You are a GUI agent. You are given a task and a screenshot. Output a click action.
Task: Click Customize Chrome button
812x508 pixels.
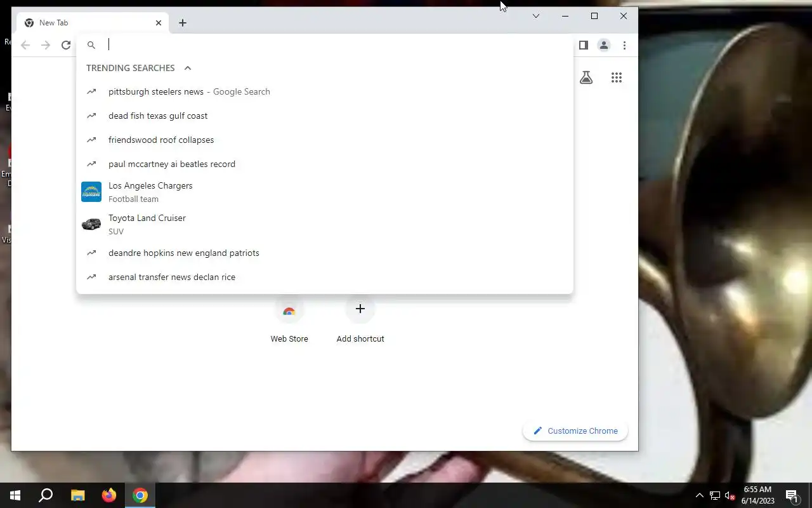coord(575,431)
